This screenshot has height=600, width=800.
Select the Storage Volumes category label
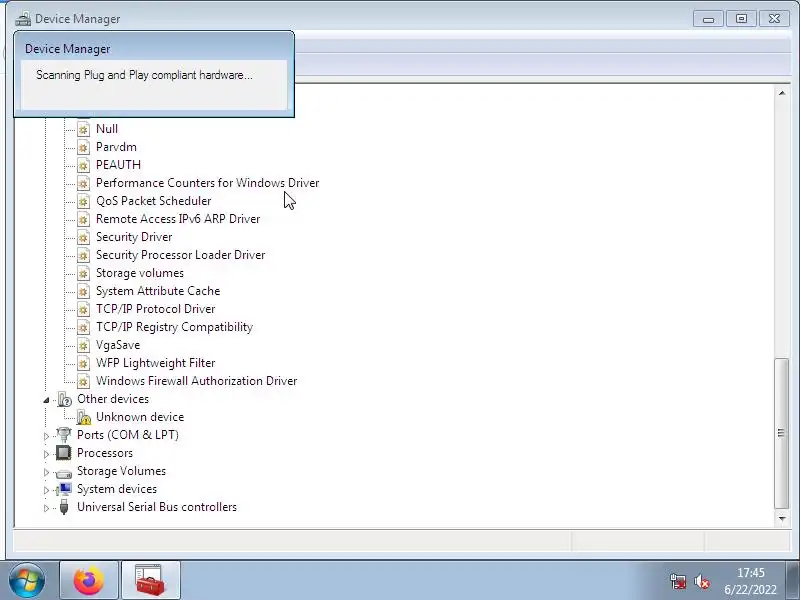(121, 471)
